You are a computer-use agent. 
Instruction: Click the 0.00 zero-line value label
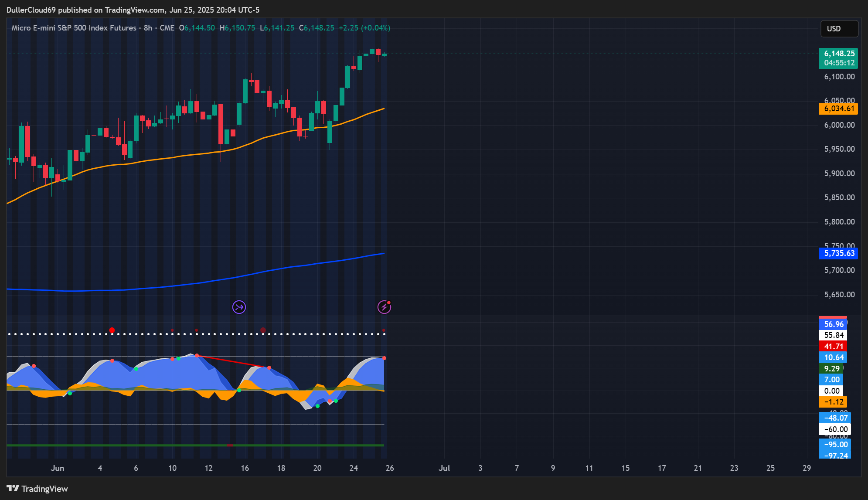[831, 391]
